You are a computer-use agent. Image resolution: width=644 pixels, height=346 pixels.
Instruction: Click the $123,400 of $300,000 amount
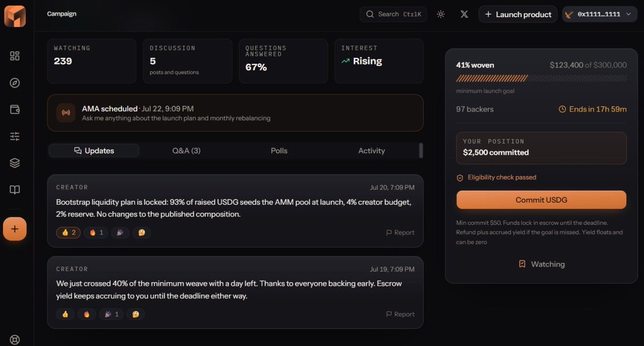point(588,65)
